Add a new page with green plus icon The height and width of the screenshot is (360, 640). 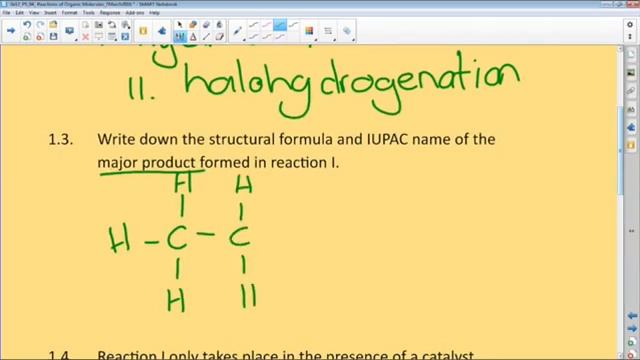tap(27, 37)
